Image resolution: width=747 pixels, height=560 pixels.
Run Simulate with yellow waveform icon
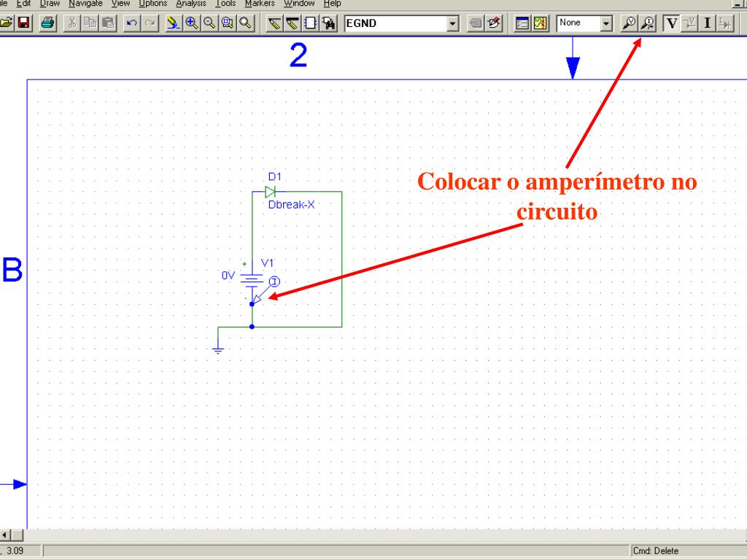click(x=541, y=23)
